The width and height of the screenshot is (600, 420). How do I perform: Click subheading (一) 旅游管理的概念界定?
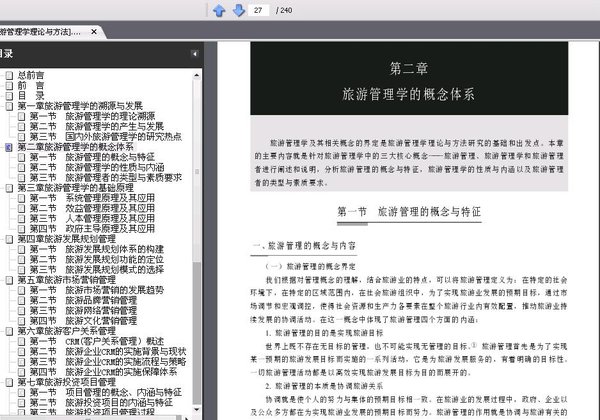coord(310,266)
